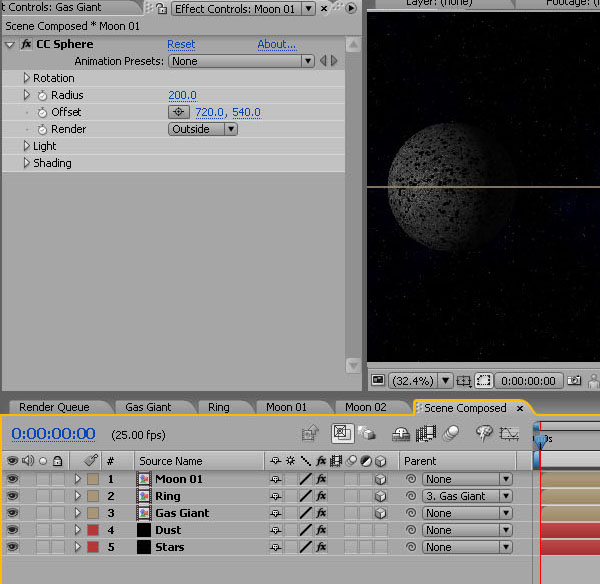The image size is (600, 584).
Task: Toggle visibility of the Stars layer
Action: tap(12, 547)
